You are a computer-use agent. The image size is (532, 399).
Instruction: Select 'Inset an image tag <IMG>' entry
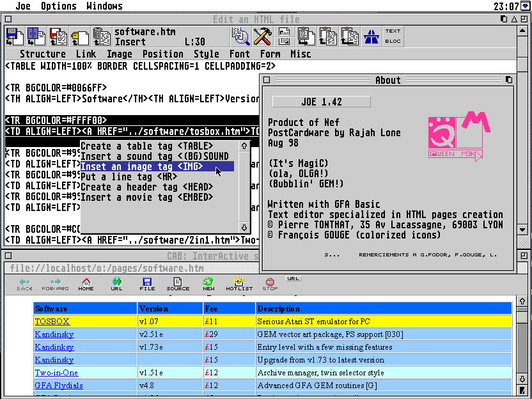(157, 167)
